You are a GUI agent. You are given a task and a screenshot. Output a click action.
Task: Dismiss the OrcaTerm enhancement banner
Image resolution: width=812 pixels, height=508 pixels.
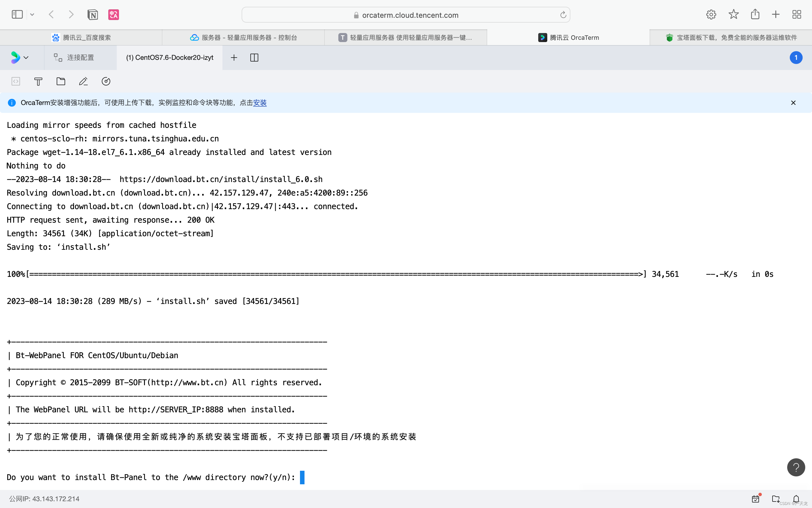793,102
